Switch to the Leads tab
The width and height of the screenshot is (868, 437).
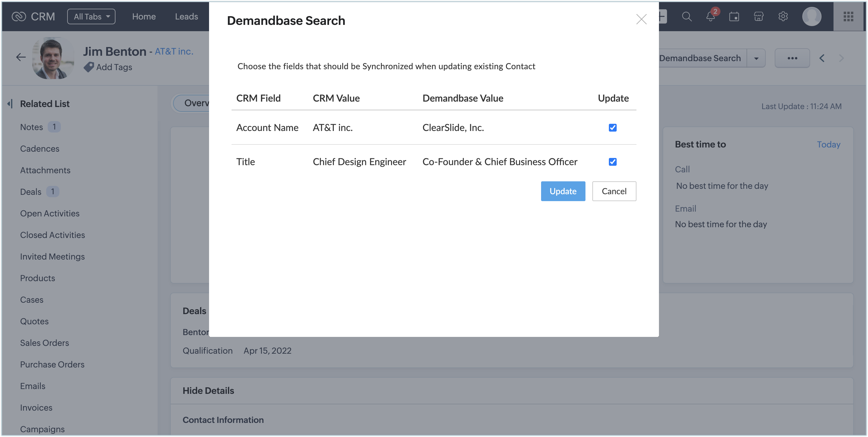186,16
